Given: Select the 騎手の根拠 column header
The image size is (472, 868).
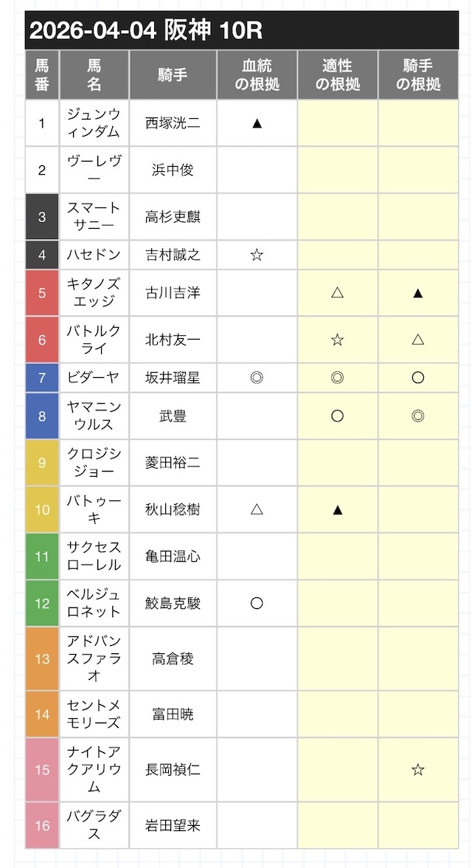Looking at the screenshot, I should (418, 75).
